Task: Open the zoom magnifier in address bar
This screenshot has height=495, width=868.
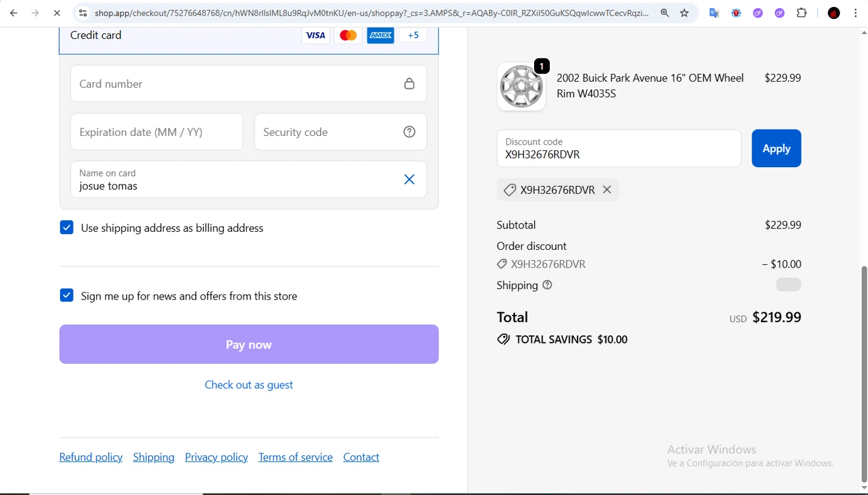Action: click(x=665, y=13)
